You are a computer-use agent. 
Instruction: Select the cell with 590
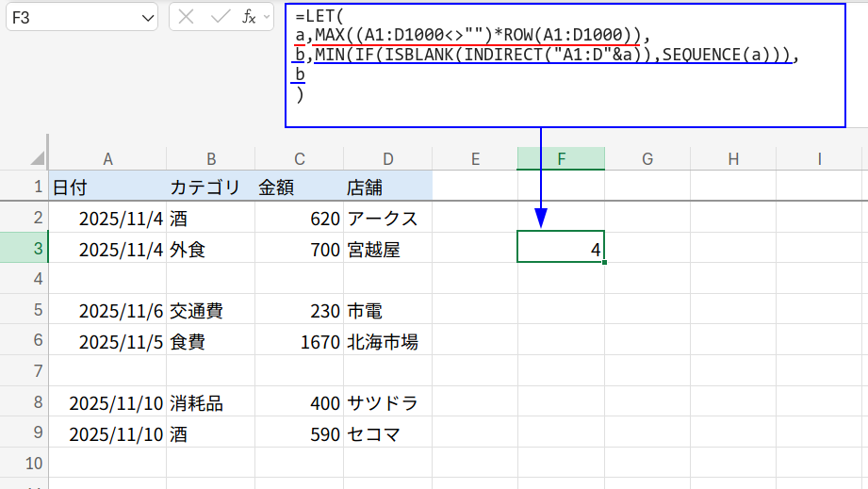click(300, 433)
